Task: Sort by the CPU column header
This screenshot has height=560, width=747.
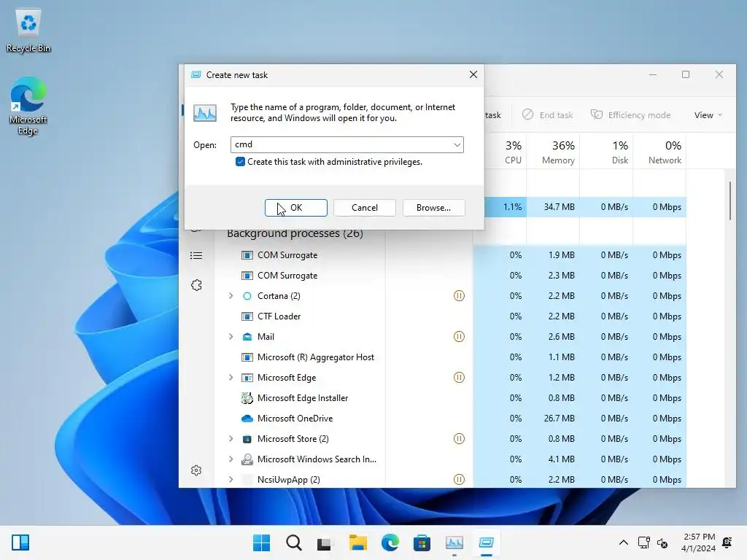Action: (506, 152)
